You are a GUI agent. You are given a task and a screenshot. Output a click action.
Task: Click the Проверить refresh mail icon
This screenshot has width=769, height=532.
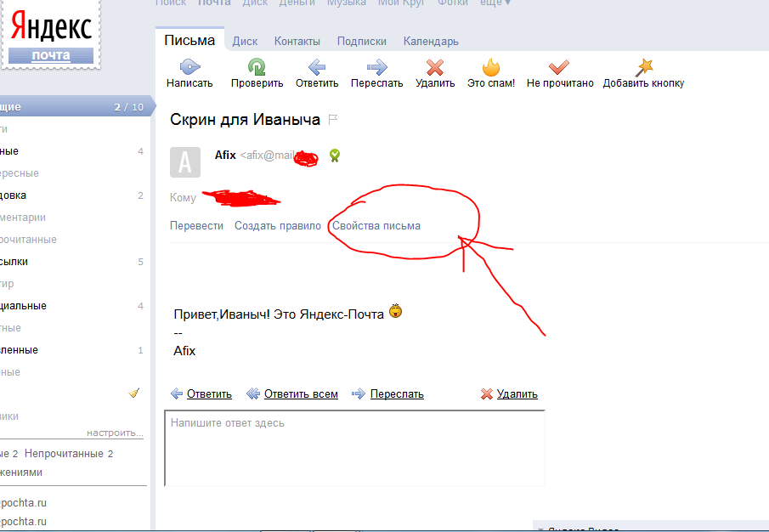coord(257,66)
